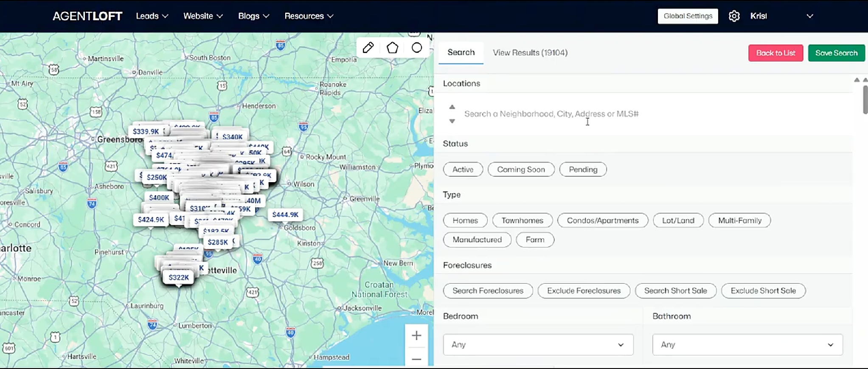
Task: Toggle the Condos/Apartments type filter
Action: (x=603, y=220)
